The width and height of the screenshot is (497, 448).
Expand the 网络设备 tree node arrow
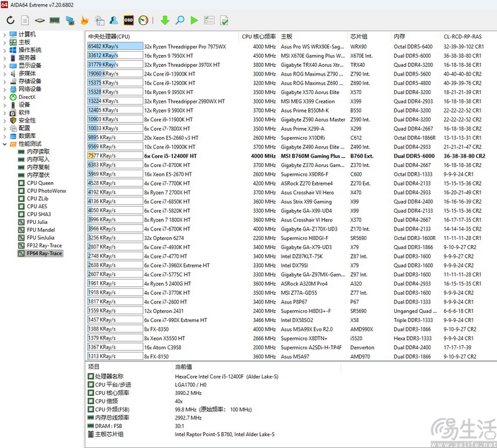(x=5, y=89)
